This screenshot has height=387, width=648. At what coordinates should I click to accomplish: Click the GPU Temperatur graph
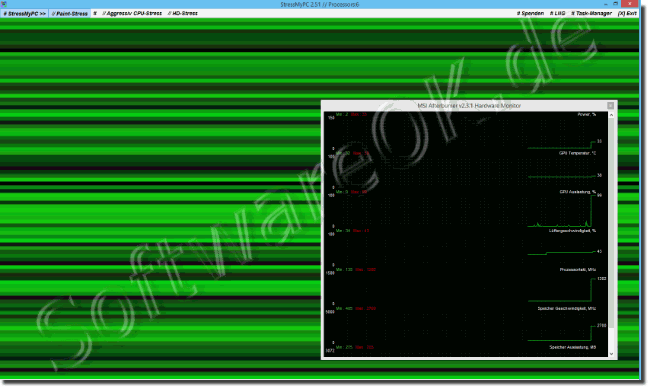466,170
